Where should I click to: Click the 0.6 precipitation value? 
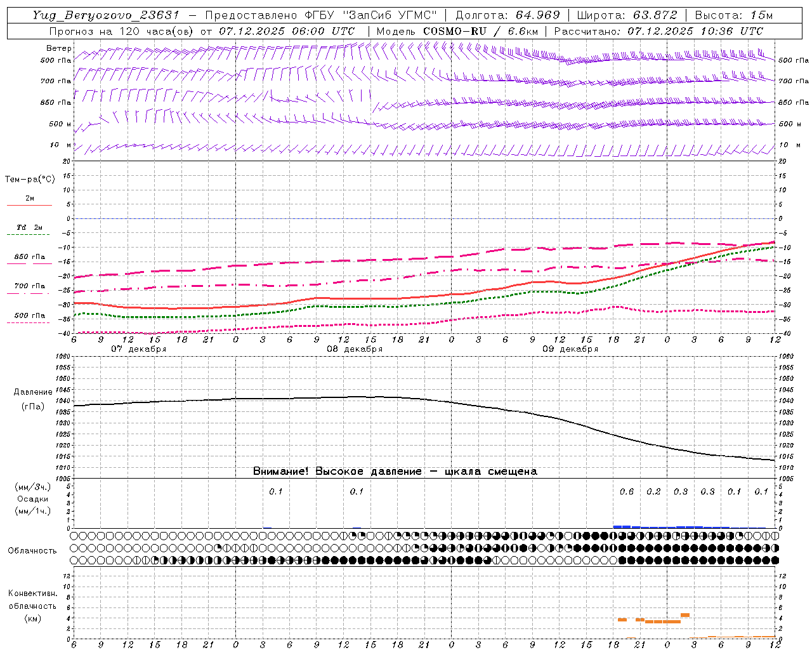[627, 492]
